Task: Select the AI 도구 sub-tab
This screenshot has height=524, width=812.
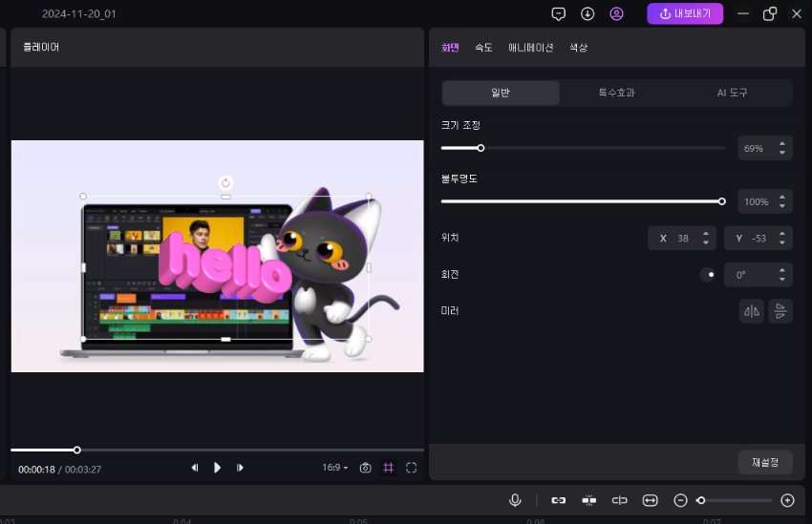Action: coord(732,93)
